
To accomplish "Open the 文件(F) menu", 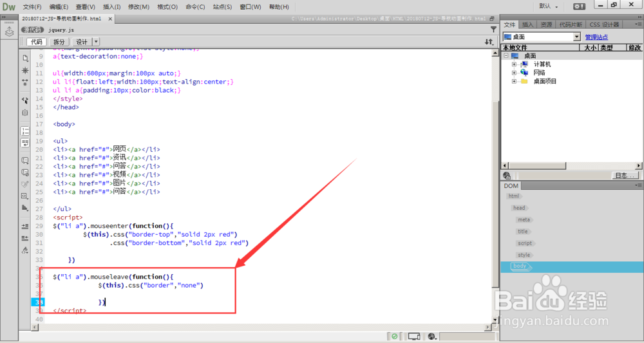I will [32, 7].
